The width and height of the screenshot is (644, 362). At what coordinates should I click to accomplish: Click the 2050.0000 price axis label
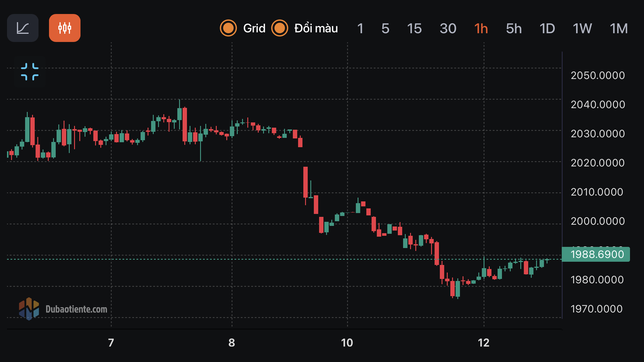[x=598, y=75]
